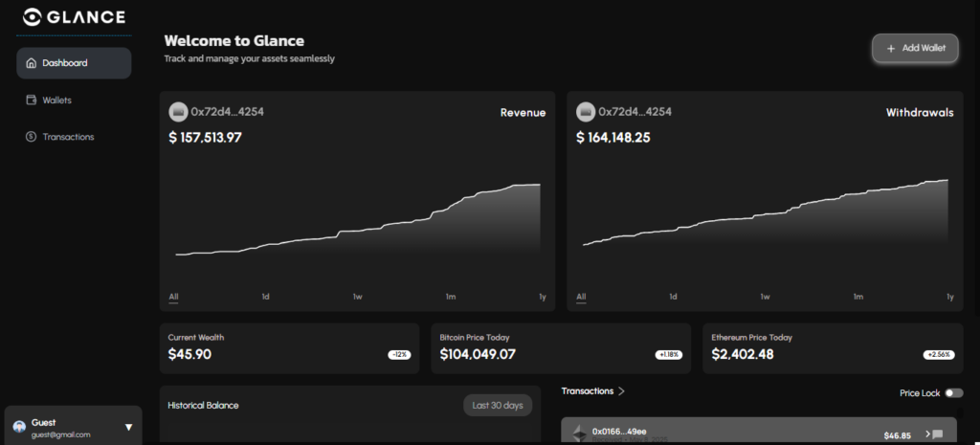The width and height of the screenshot is (980, 445).
Task: Select the 1y range on Withdrawals chart
Action: 950,297
